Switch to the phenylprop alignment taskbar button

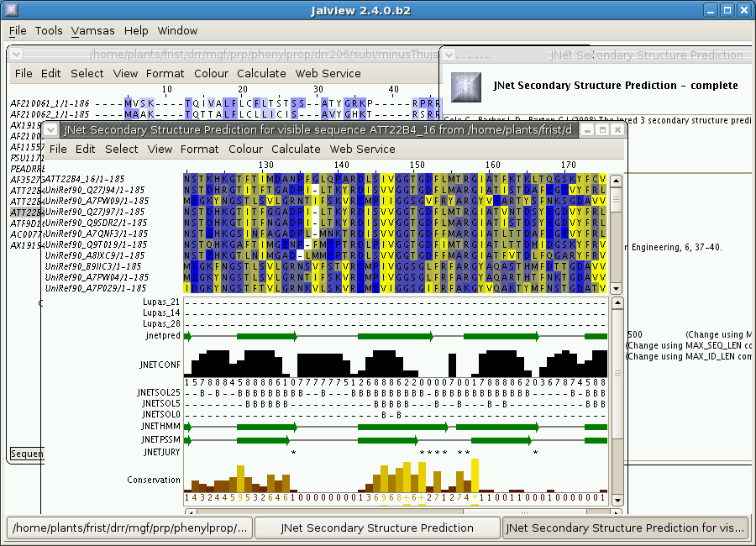[x=129, y=528]
